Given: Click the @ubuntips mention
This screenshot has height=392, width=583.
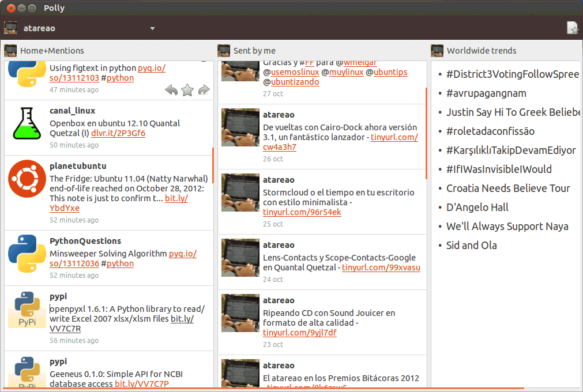Looking at the screenshot, I should click(x=387, y=72).
